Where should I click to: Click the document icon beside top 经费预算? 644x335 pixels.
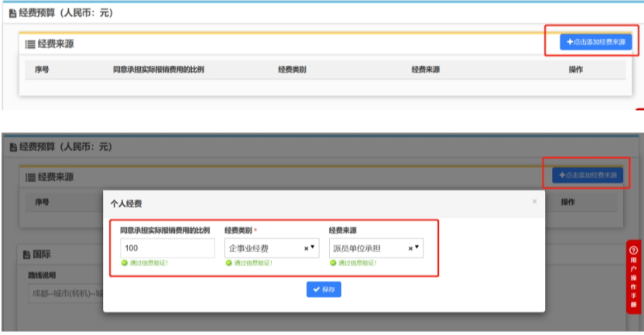pyautogui.click(x=12, y=15)
